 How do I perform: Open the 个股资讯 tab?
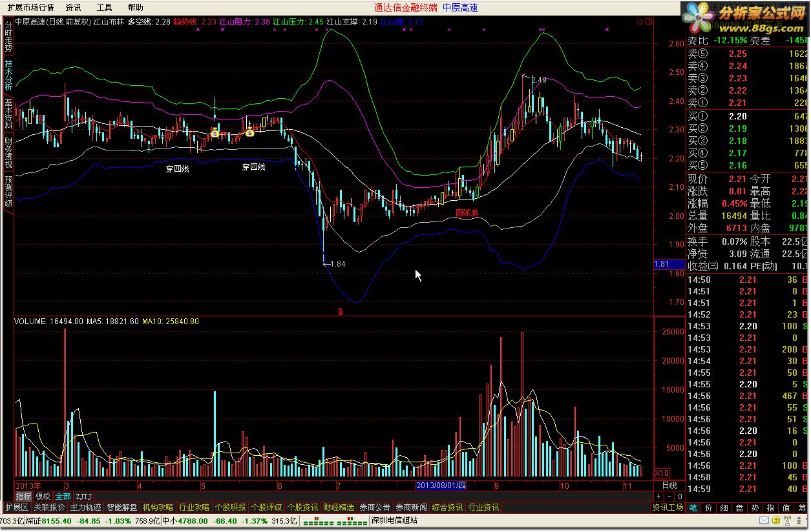click(302, 507)
